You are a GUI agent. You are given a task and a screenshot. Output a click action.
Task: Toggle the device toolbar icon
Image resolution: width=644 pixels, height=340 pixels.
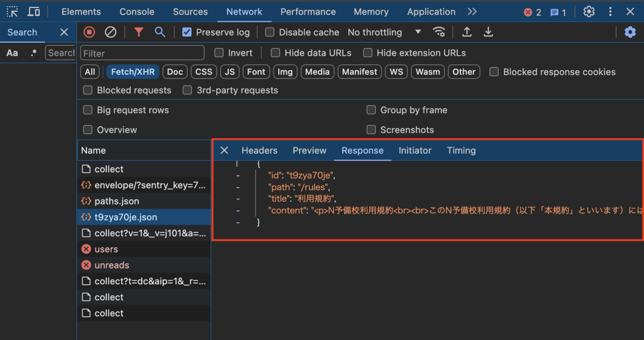tap(33, 11)
